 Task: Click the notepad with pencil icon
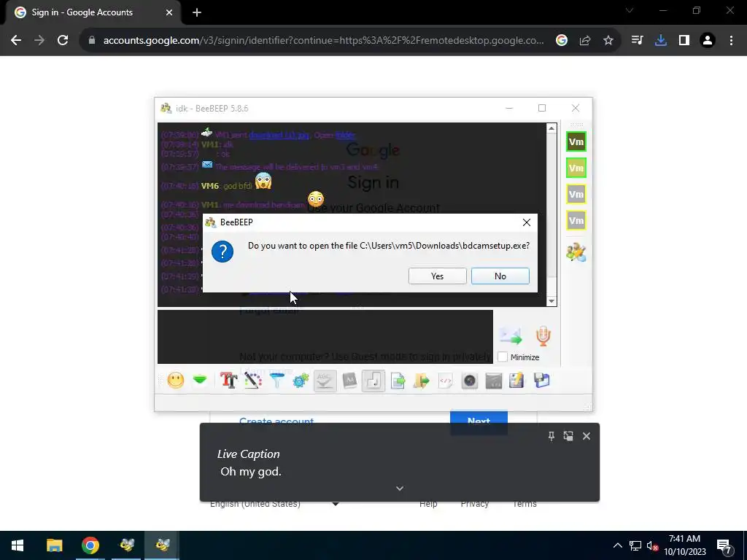pyautogui.click(x=517, y=381)
